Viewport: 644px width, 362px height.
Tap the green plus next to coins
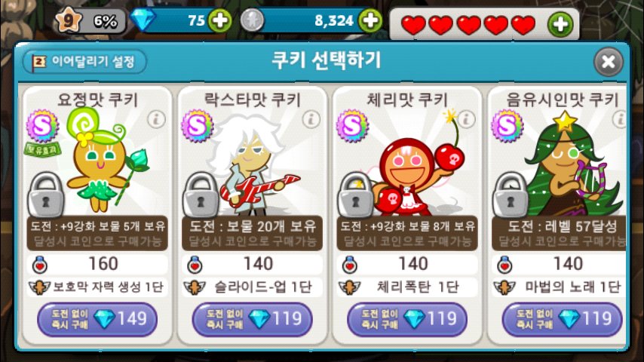click(370, 20)
